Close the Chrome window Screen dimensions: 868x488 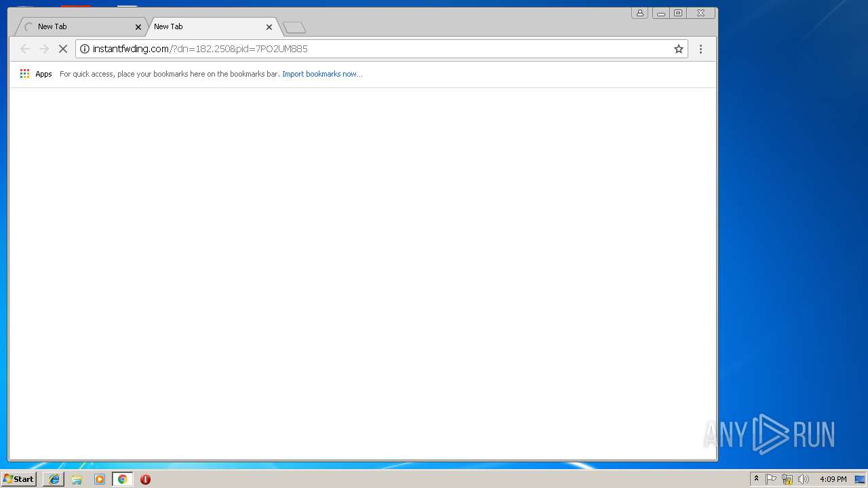coord(701,13)
